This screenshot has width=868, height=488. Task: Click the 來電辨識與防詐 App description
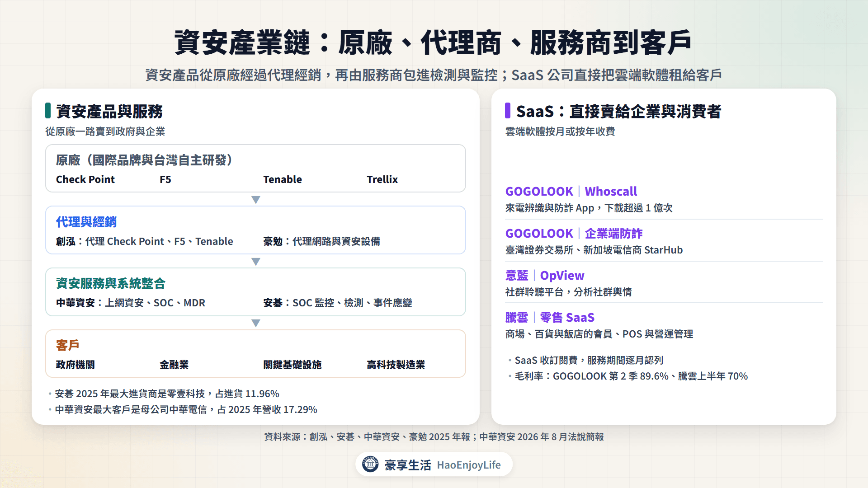pos(589,208)
